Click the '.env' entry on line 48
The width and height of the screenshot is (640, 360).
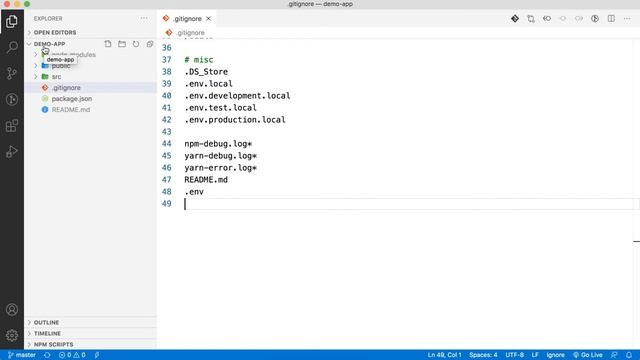pos(194,192)
